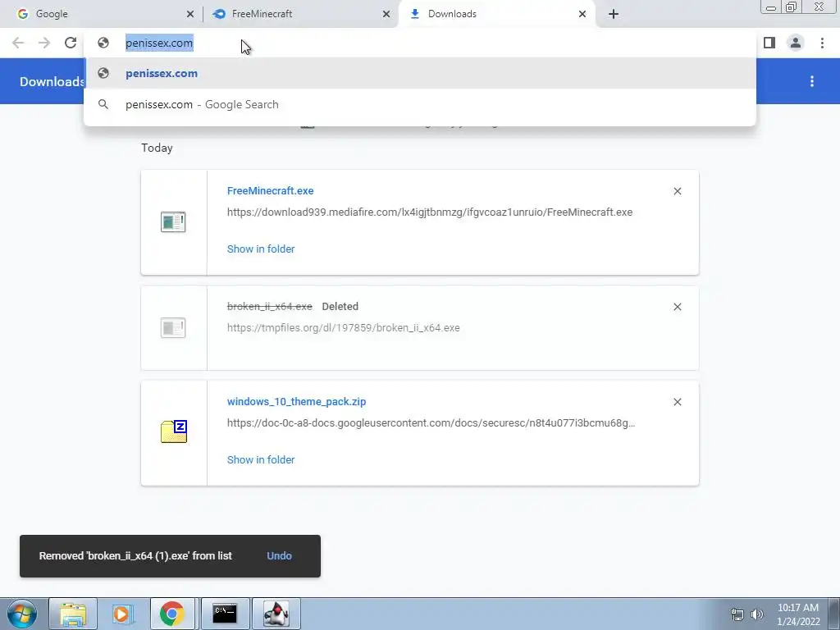The width and height of the screenshot is (840, 630).
Task: Click the tmpfiles.org broken_ii_x64.exe source URL
Action: [x=344, y=328]
